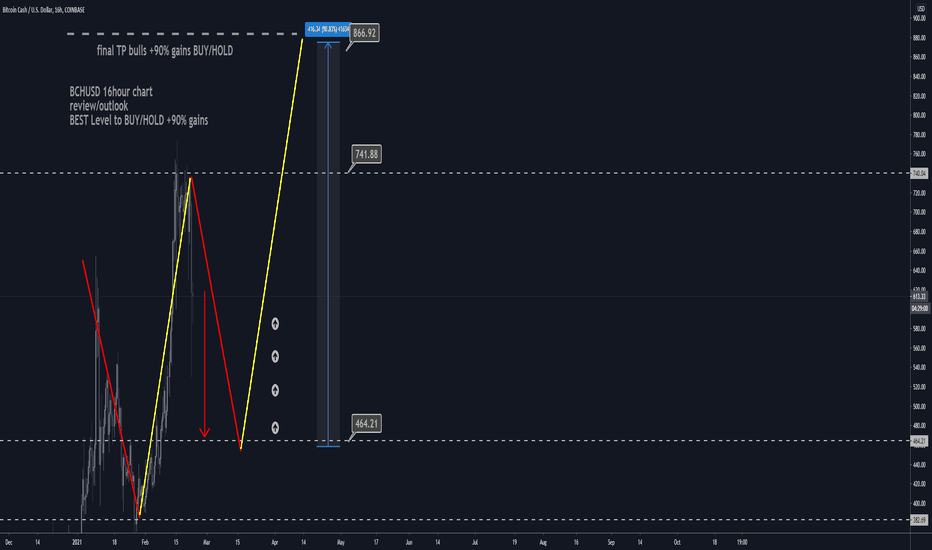The image size is (932, 550).
Task: Open the USD currency selector on price axis
Action: tap(921, 10)
